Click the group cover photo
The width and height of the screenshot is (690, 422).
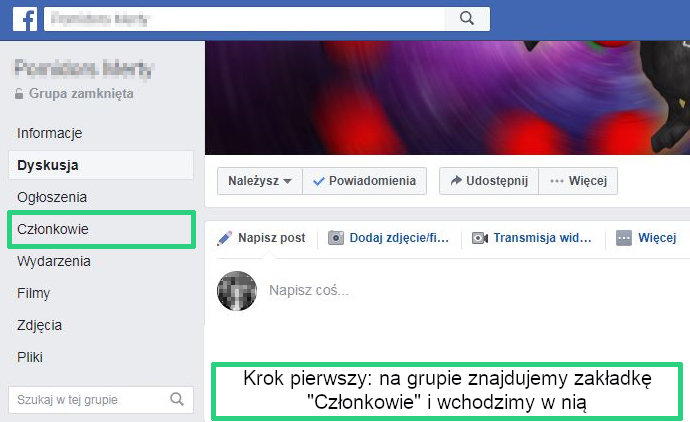point(448,98)
